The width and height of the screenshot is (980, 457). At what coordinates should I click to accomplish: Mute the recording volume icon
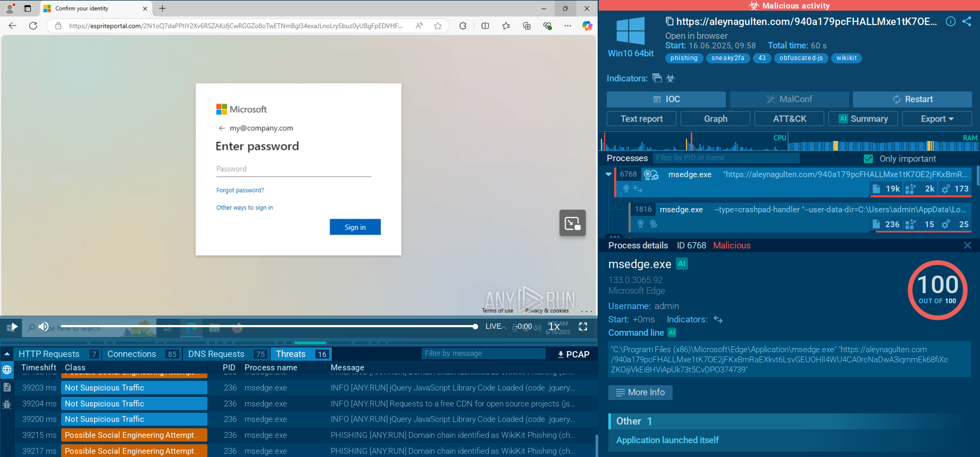pos(44,327)
